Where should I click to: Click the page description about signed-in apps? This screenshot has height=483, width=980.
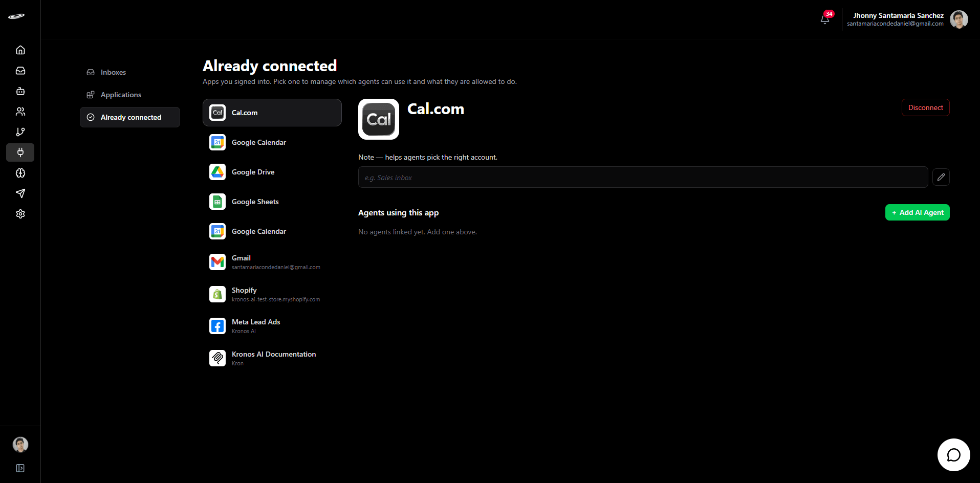tap(360, 81)
